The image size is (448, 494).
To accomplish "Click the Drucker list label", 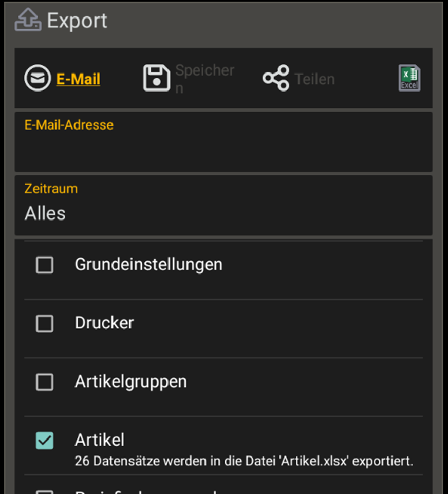I will coord(104,323).
